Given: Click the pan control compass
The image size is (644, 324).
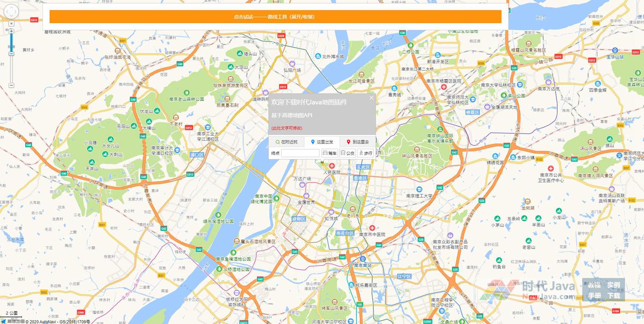Looking at the screenshot, I should click(x=11, y=12).
